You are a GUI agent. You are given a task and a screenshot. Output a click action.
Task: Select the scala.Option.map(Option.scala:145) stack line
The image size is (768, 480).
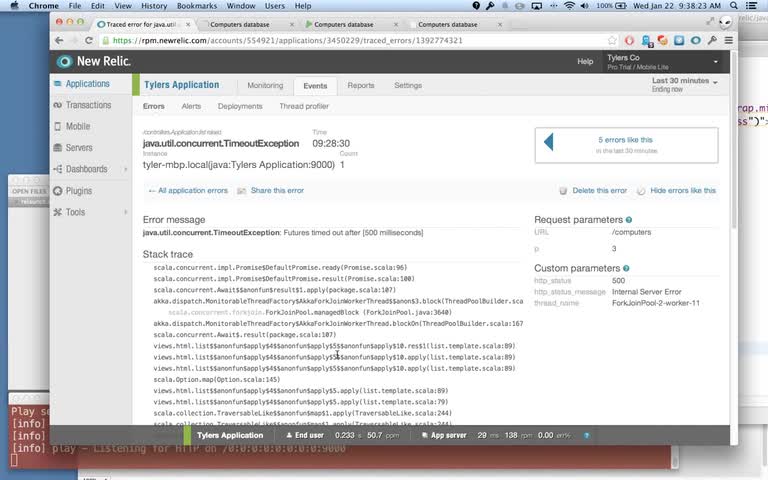click(216, 380)
